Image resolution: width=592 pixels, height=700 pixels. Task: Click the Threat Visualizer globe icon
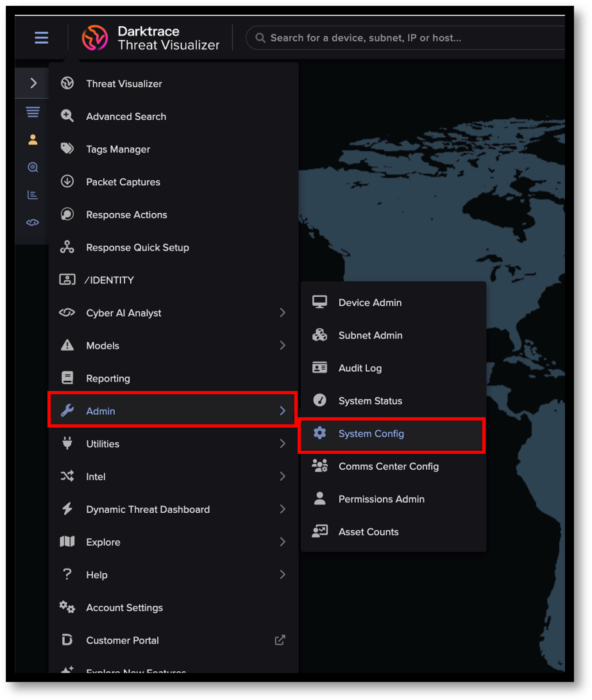(x=67, y=83)
